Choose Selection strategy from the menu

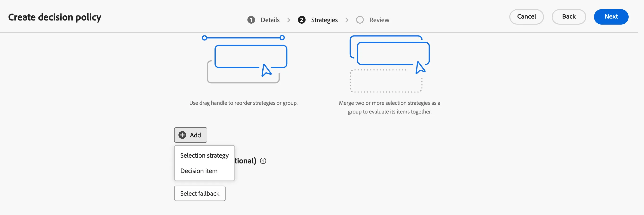tap(204, 155)
